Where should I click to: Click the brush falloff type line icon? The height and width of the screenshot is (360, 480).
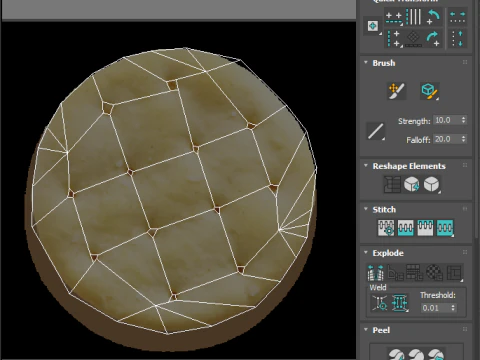pyautogui.click(x=376, y=131)
